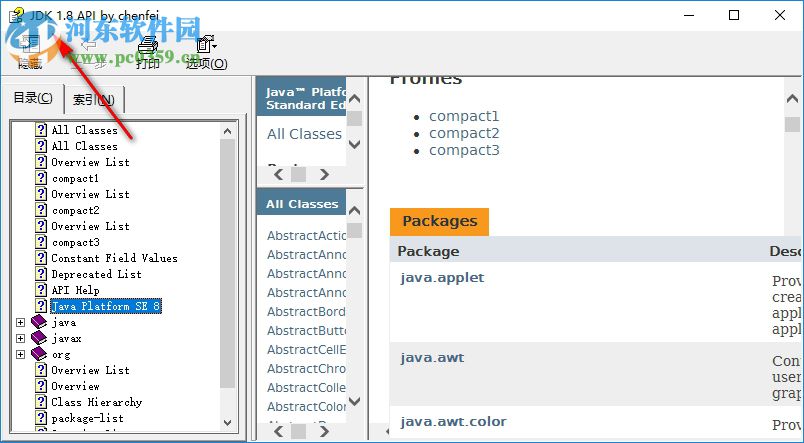Open the java.awt package link
This screenshot has width=804, height=443.
coord(432,357)
